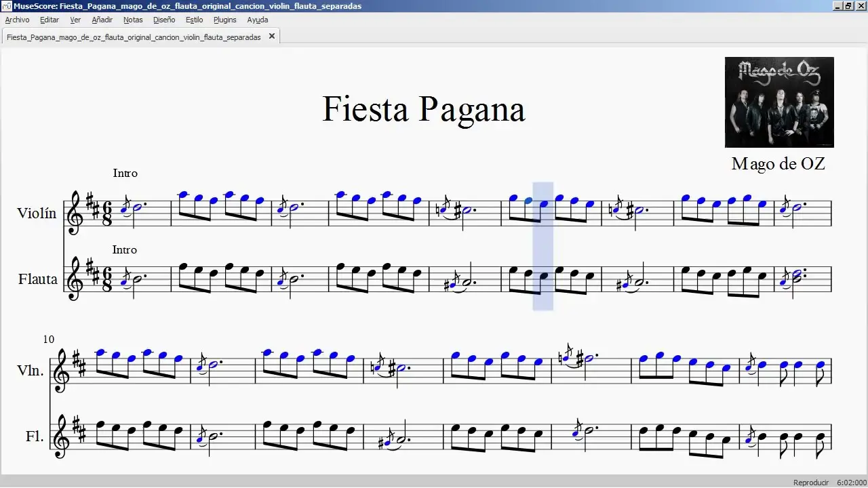The height and width of the screenshot is (488, 868).
Task: Click the Fl. treble clef in second system
Action: click(61, 436)
